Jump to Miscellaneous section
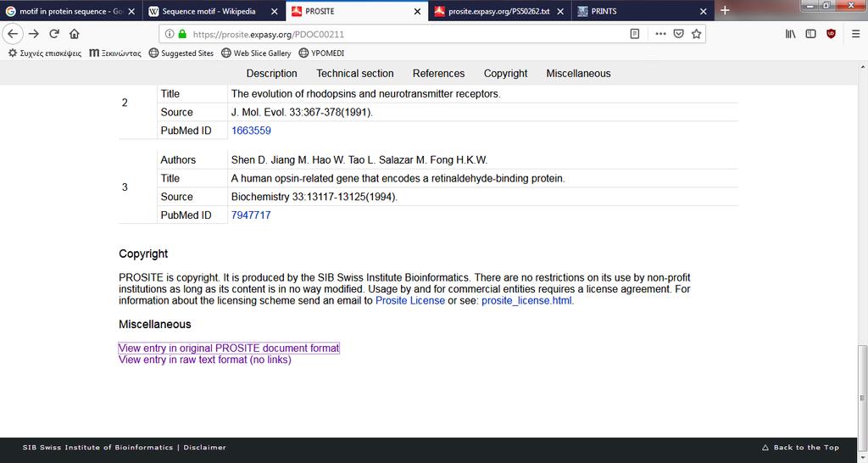 (x=578, y=73)
